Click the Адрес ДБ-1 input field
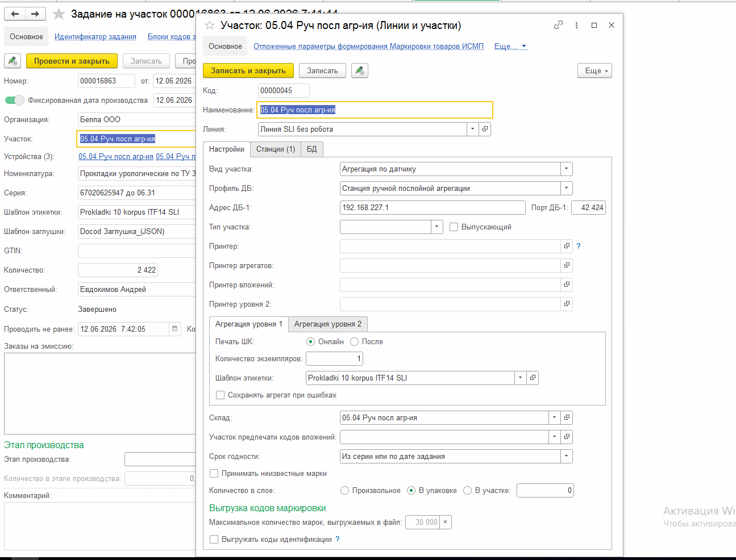 click(x=433, y=207)
